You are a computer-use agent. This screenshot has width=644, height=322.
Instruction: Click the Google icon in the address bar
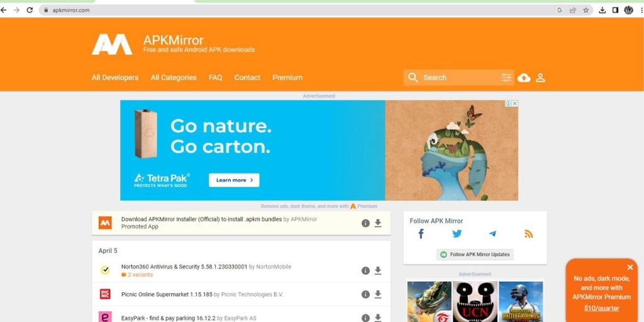[559, 10]
